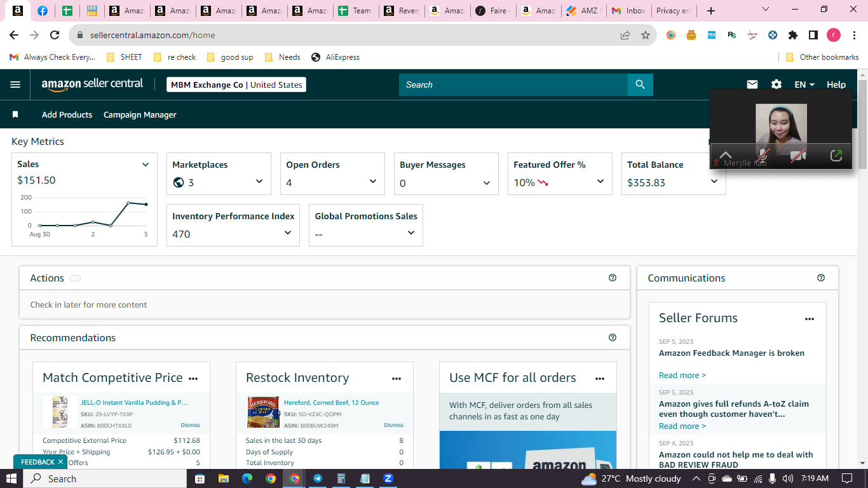Open Match Competitive Price more options

click(193, 379)
